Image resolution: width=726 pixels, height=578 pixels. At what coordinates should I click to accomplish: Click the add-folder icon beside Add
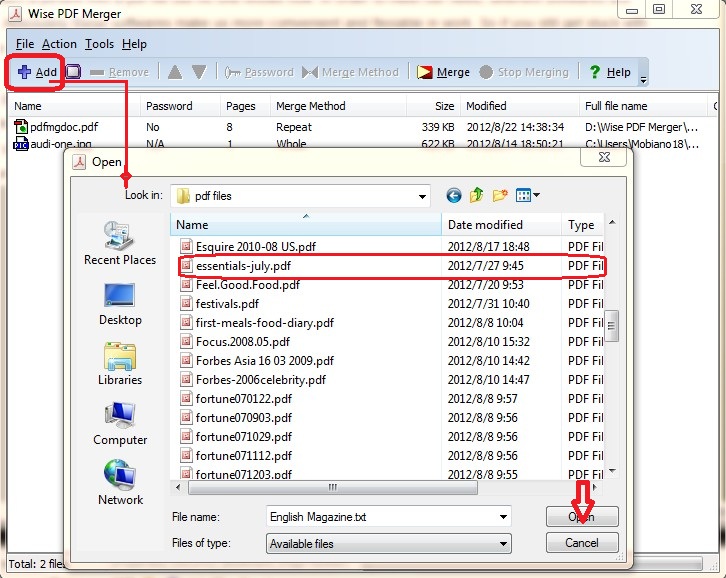pyautogui.click(x=73, y=72)
